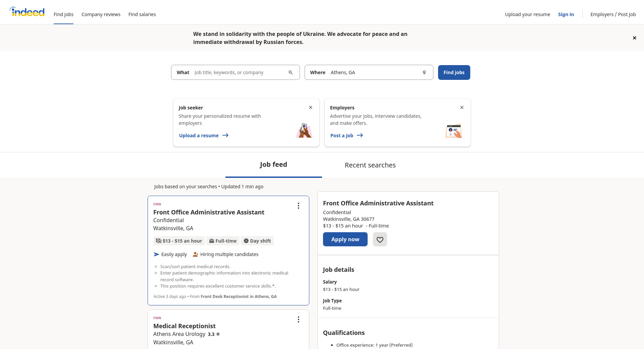Click the Apply now button

click(345, 240)
